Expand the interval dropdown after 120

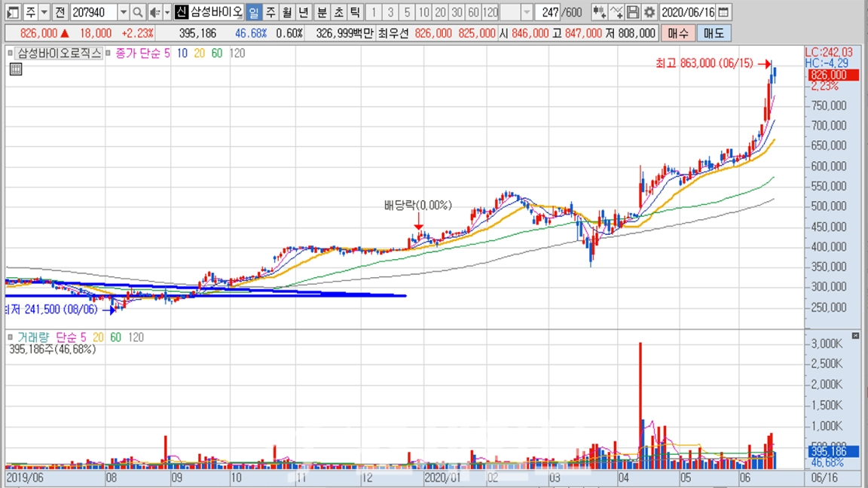click(x=527, y=12)
